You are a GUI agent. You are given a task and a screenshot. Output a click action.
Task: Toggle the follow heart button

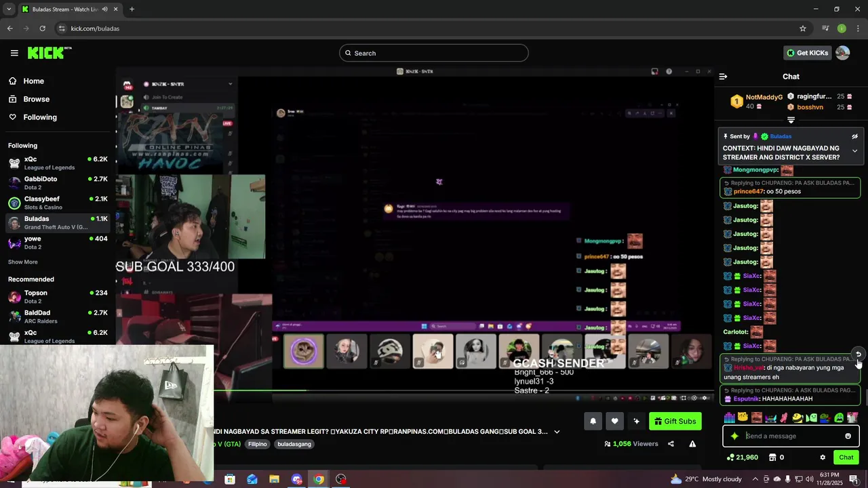pyautogui.click(x=614, y=421)
